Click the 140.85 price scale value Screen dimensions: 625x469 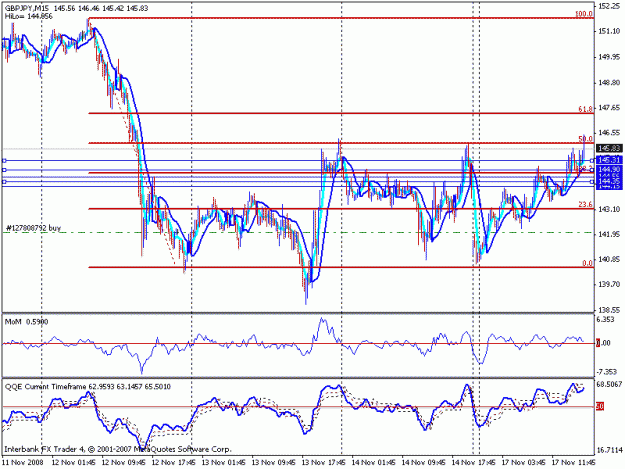point(610,259)
